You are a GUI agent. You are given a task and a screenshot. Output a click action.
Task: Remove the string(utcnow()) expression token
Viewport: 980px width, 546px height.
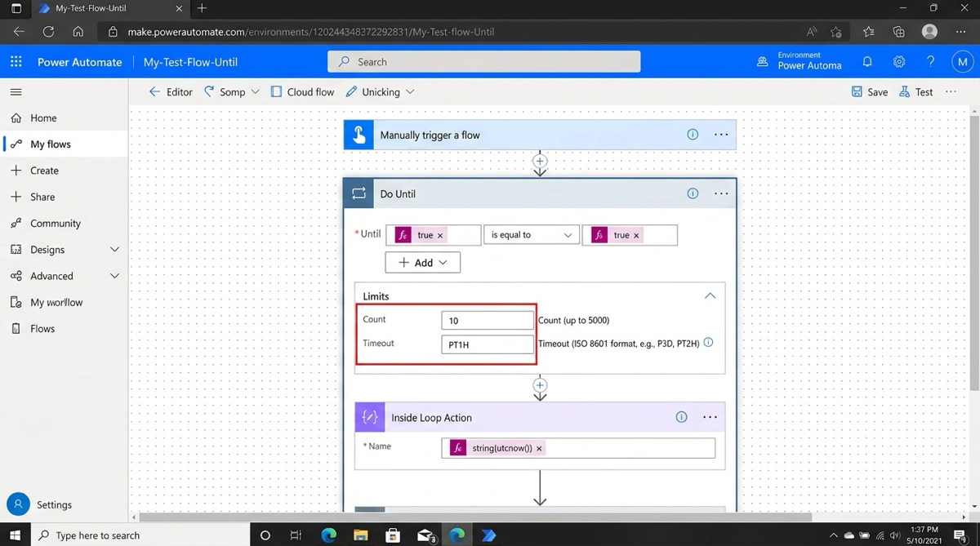click(540, 448)
